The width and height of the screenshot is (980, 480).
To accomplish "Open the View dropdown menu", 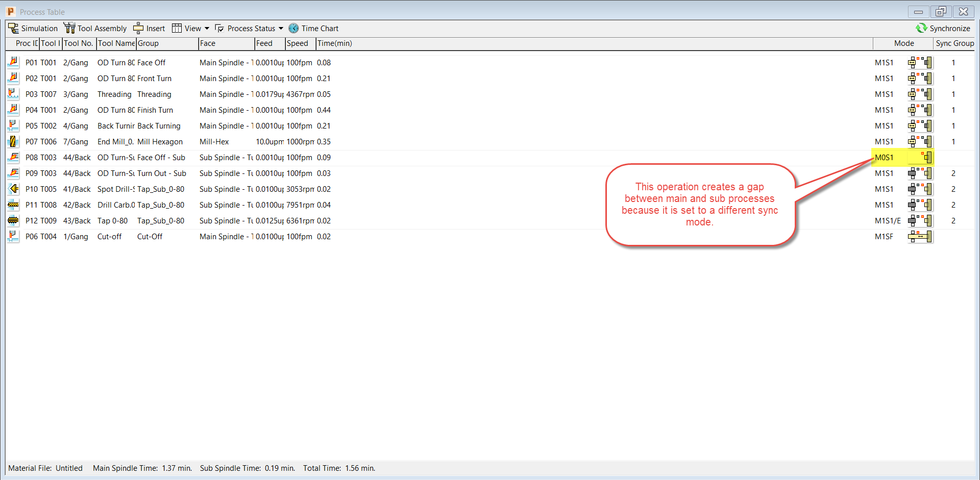I will point(190,28).
